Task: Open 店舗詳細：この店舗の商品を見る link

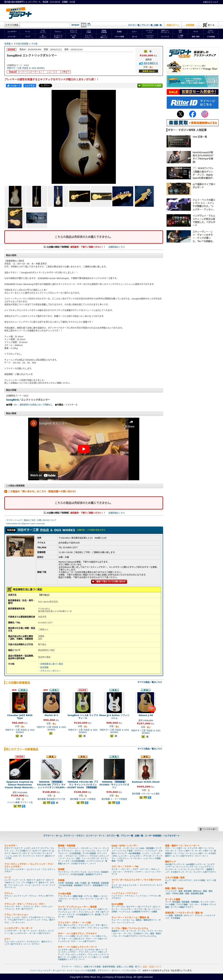Action: [x=91, y=530]
